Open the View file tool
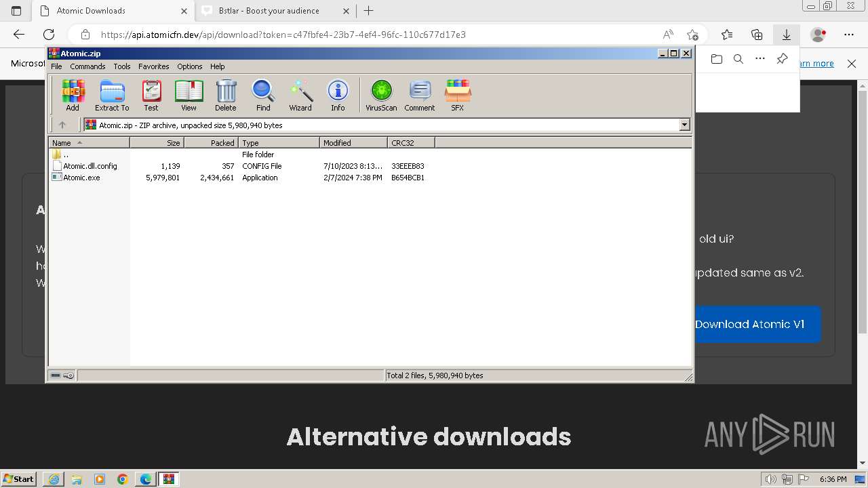The image size is (868, 488). (x=189, y=95)
